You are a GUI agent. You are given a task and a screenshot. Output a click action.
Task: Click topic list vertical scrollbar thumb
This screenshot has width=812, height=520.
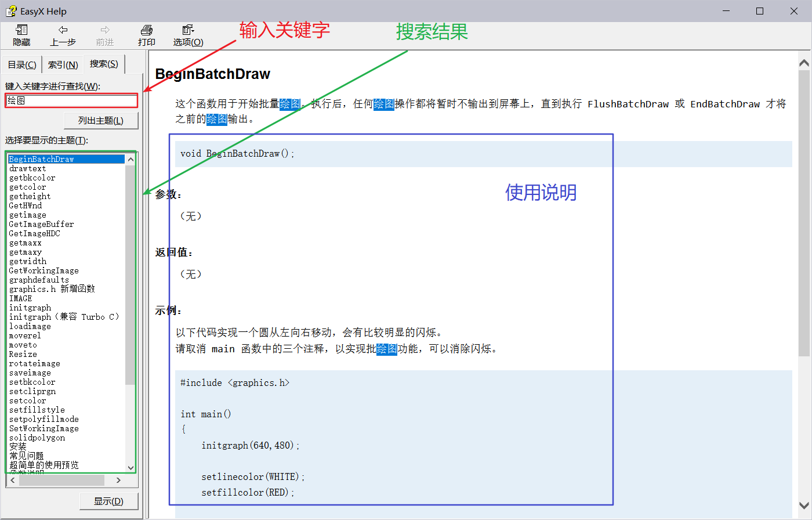click(x=130, y=275)
